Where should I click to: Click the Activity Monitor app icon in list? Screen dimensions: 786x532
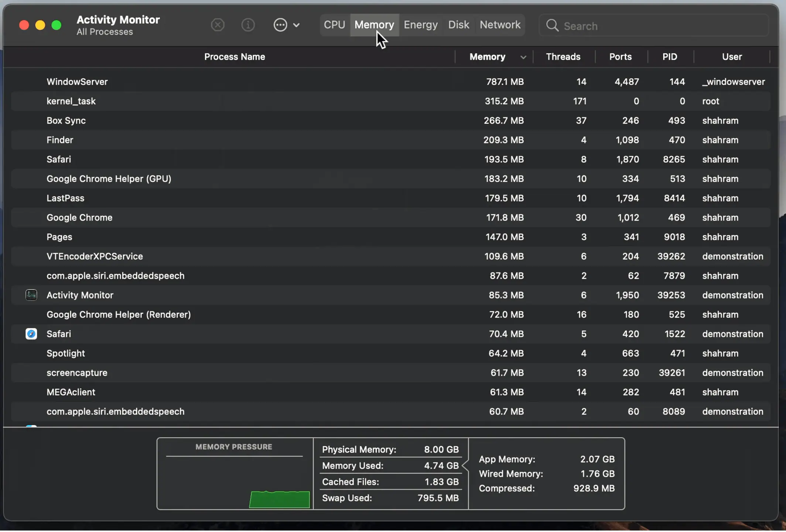tap(31, 295)
